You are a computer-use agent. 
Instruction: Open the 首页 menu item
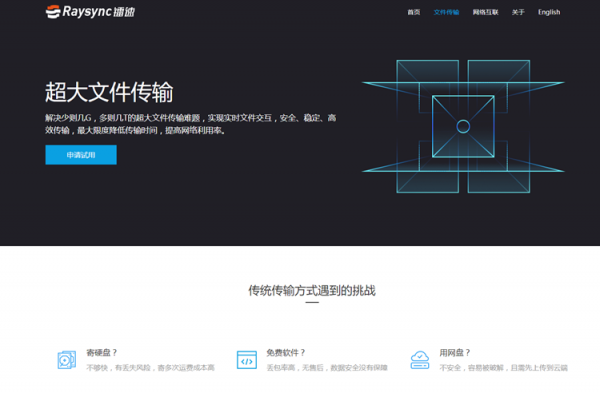tap(413, 12)
